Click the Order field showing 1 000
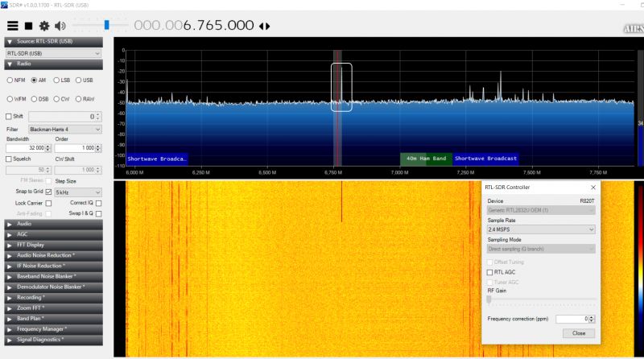The height and width of the screenshot is (359, 644). [x=75, y=148]
